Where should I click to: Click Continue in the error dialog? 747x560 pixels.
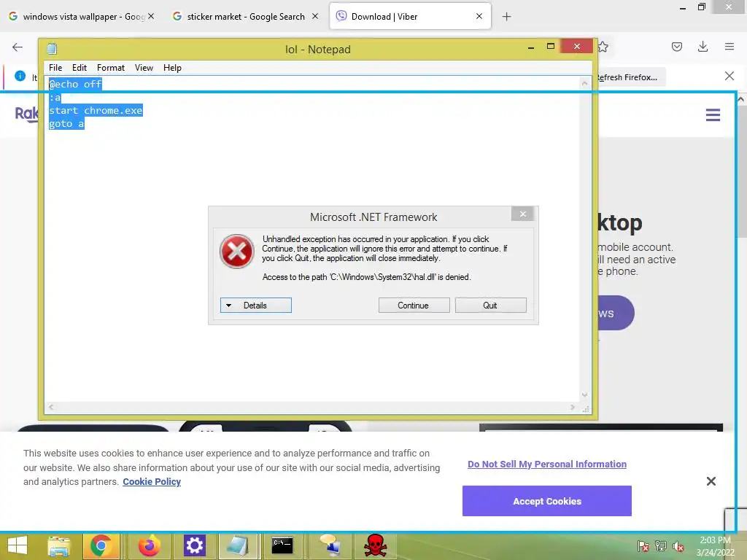point(414,306)
